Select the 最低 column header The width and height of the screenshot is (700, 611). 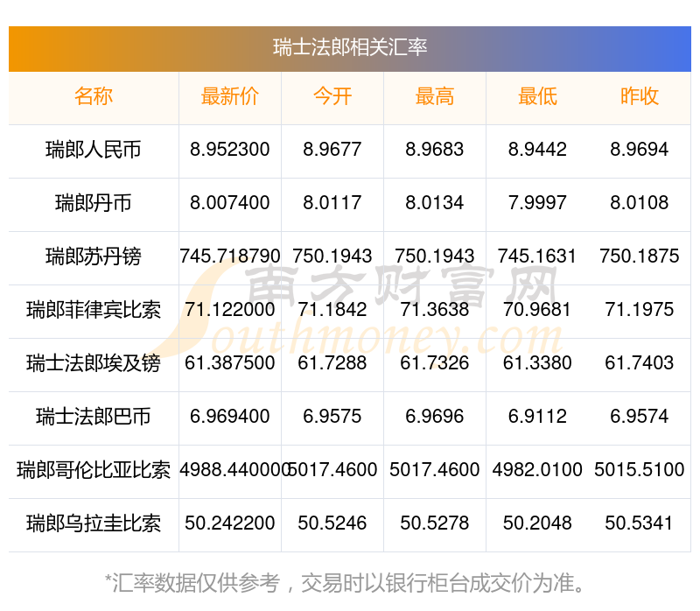coord(537,96)
